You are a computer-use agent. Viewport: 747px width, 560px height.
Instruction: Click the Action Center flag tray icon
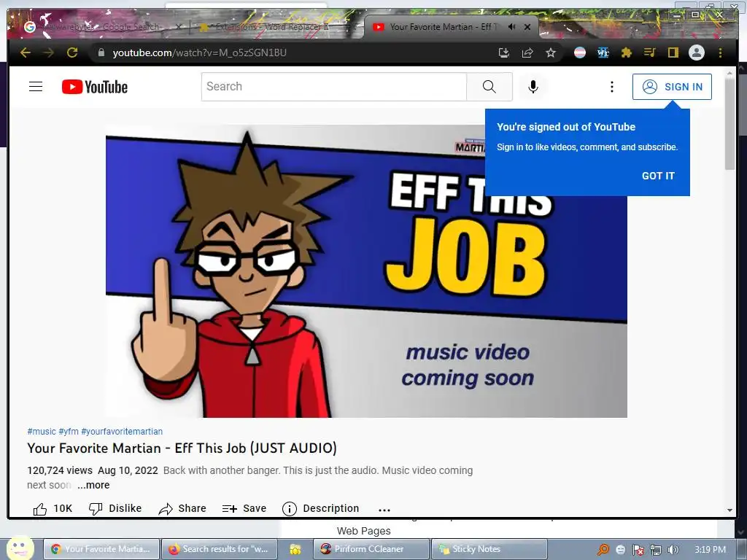click(638, 550)
